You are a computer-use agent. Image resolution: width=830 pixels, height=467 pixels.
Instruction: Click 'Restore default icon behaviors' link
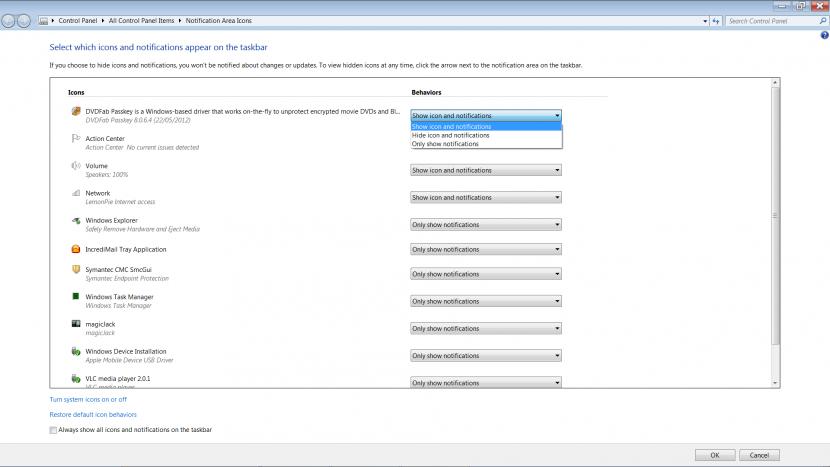(x=93, y=415)
